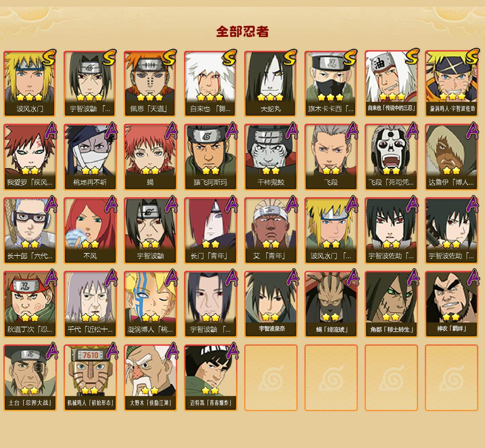This screenshot has height=448, width=485.
Task: Select the 机械鸣人「初始形态」 card
Action: (90, 378)
